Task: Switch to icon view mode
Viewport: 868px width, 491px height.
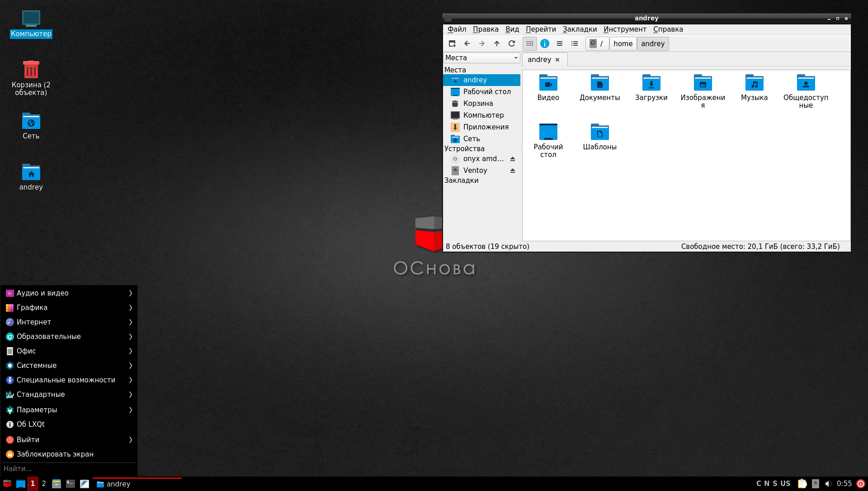Action: pos(530,43)
